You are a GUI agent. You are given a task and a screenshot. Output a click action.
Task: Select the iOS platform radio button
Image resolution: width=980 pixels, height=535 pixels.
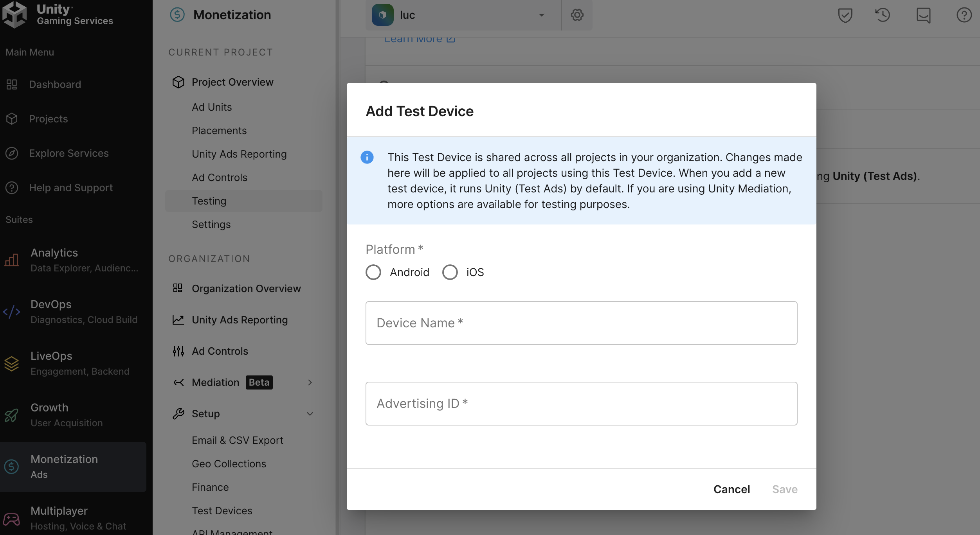pos(450,272)
